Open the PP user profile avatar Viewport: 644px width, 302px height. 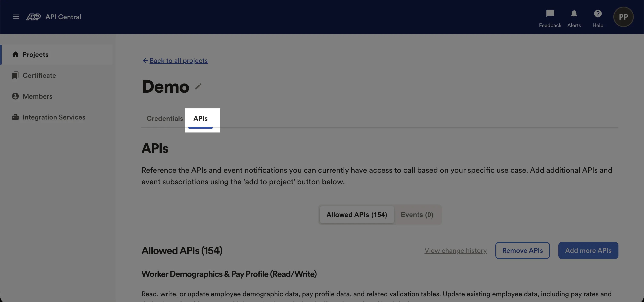tap(623, 17)
